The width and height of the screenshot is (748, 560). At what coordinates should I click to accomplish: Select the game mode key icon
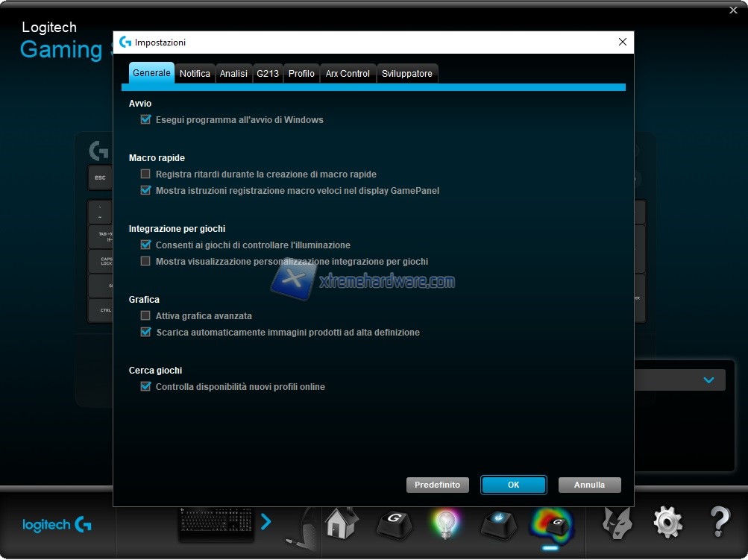point(498,523)
